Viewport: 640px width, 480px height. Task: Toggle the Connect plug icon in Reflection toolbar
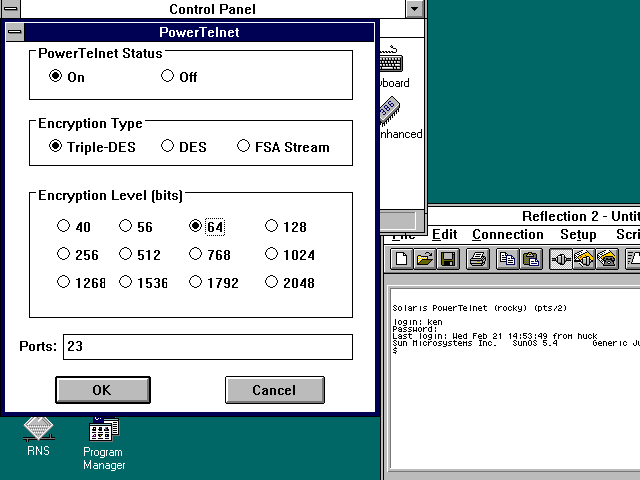[561, 260]
